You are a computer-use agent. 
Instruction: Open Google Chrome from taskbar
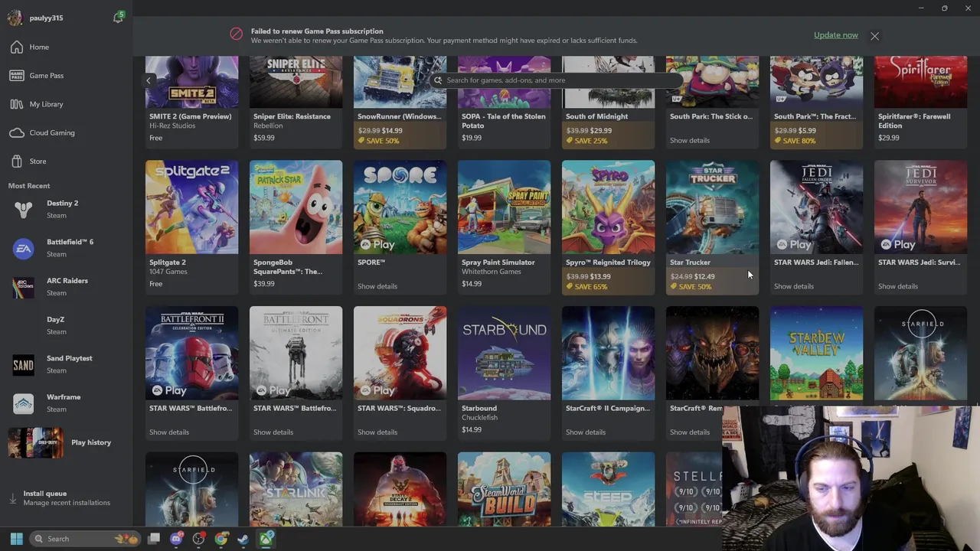point(221,539)
